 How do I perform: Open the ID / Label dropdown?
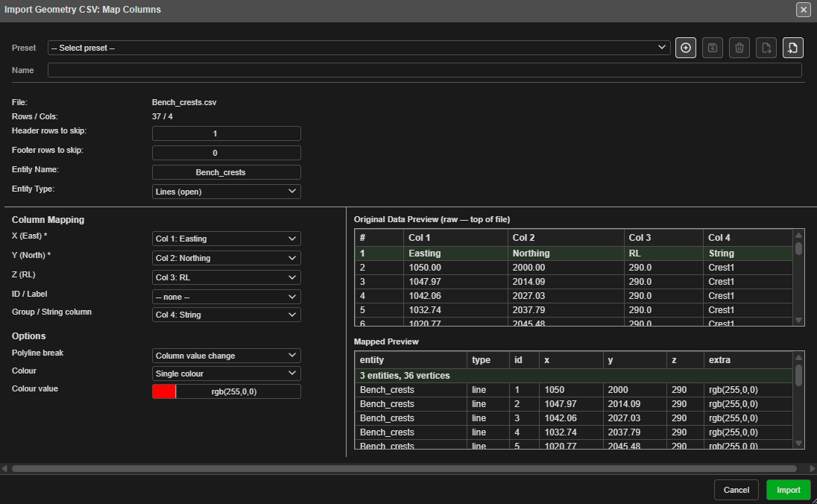[x=226, y=297]
